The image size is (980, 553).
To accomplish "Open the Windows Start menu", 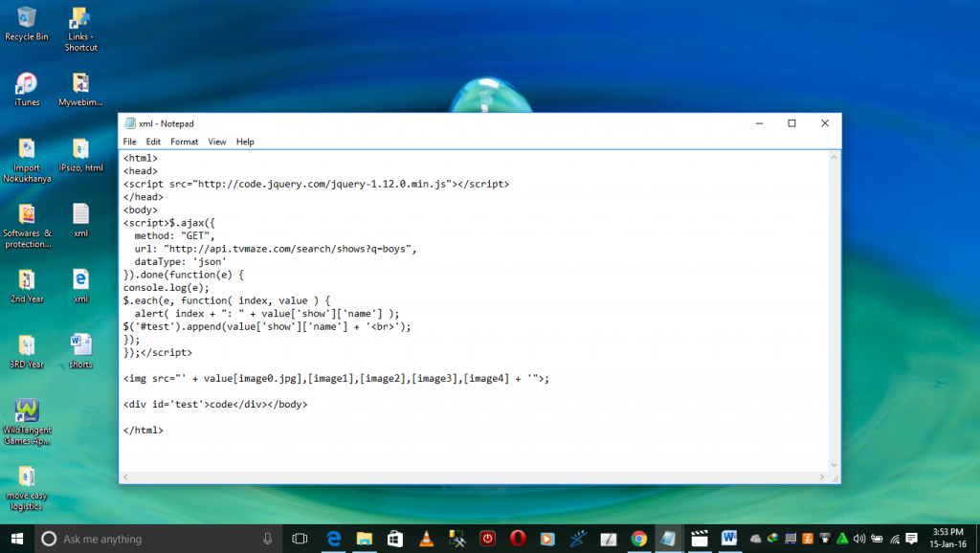I will click(x=17, y=539).
